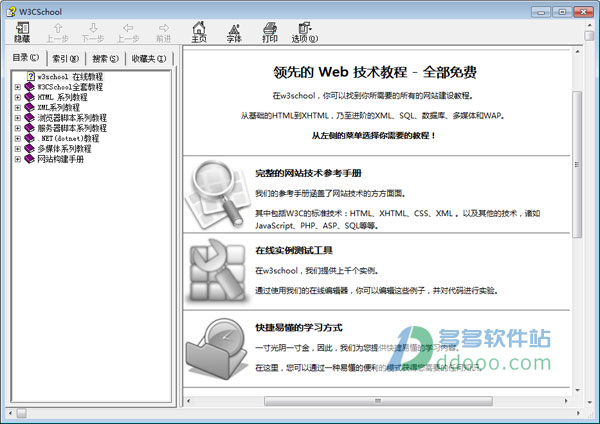This screenshot has height=424, width=600.
Task: Click the purple book icon of 服务器脚本系列教程
Action: 29,128
